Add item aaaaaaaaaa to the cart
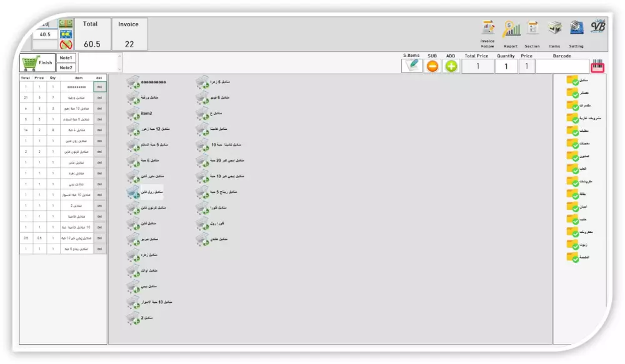Image resolution: width=625 pixels, height=364 pixels. pyautogui.click(x=147, y=82)
